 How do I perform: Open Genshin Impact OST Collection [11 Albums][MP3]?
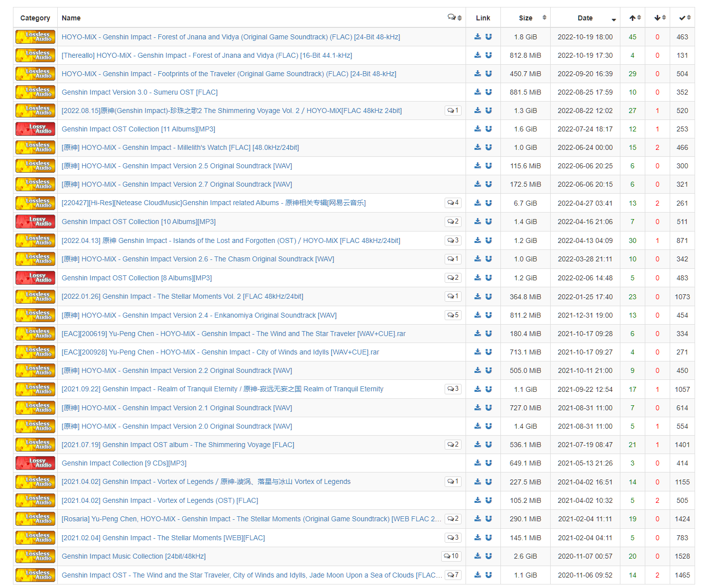(138, 129)
